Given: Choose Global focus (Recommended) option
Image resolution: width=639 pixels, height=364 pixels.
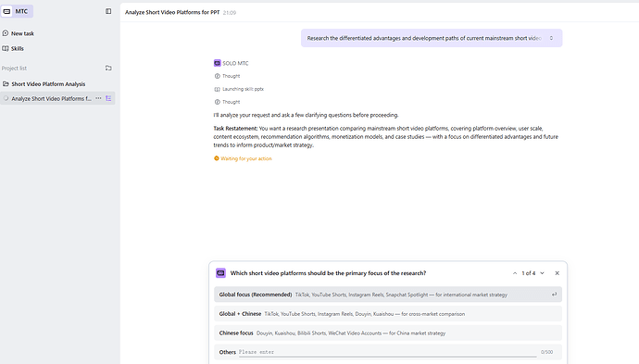Looking at the screenshot, I should pyautogui.click(x=388, y=295).
